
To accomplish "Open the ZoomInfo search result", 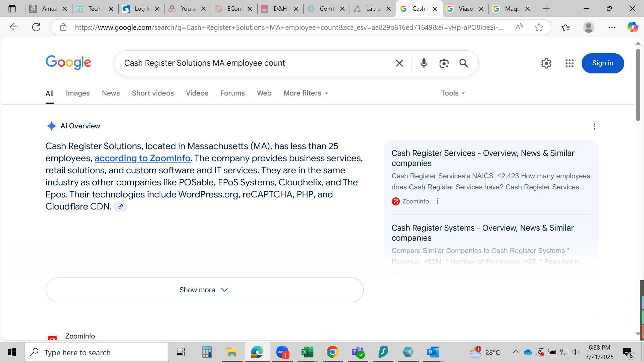I will click(x=80, y=336).
